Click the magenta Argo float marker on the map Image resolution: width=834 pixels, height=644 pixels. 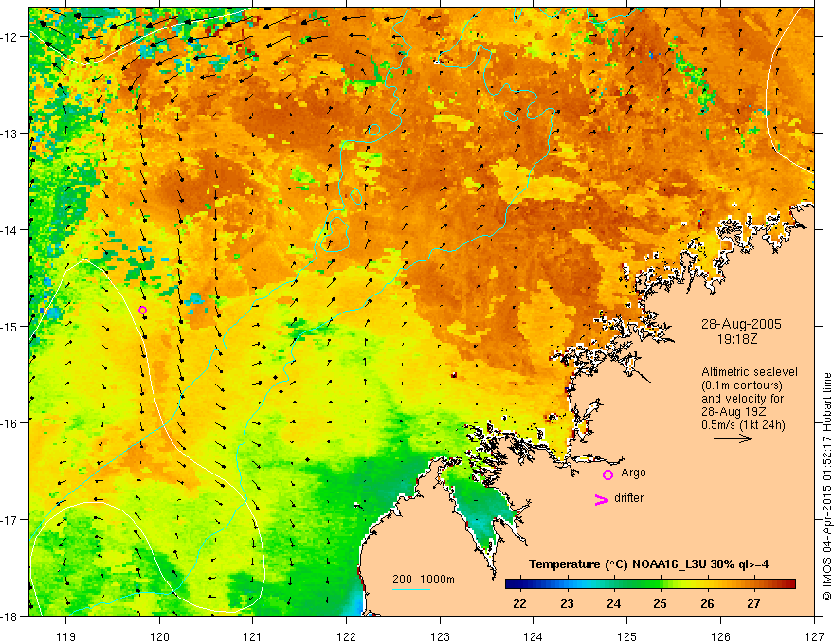[x=142, y=311]
